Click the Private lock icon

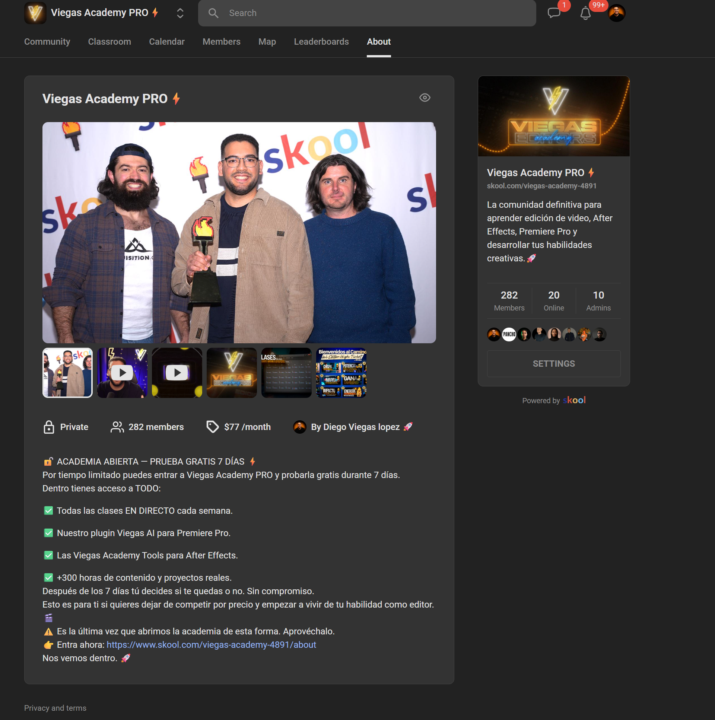pyautogui.click(x=49, y=427)
